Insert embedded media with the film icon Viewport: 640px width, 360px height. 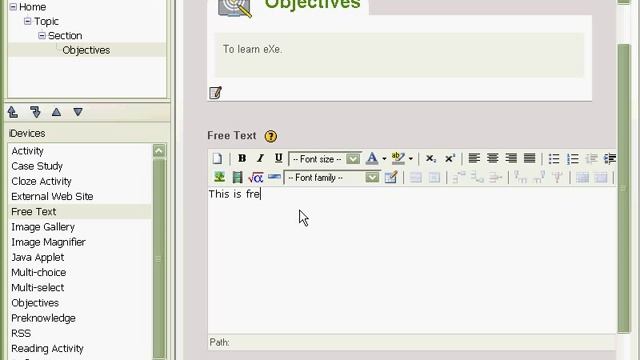tap(237, 177)
